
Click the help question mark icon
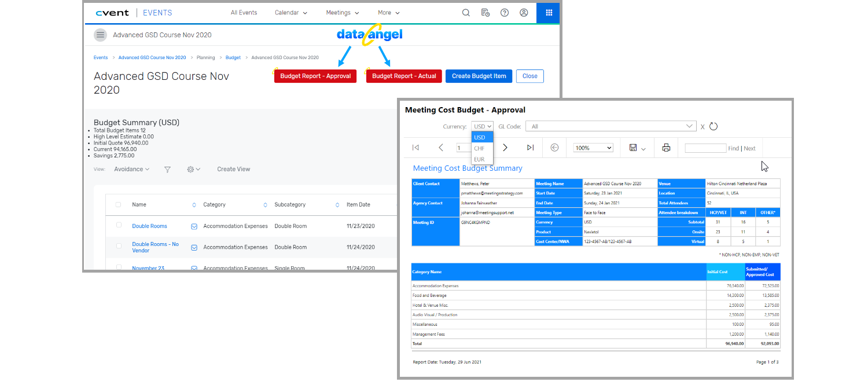(505, 12)
